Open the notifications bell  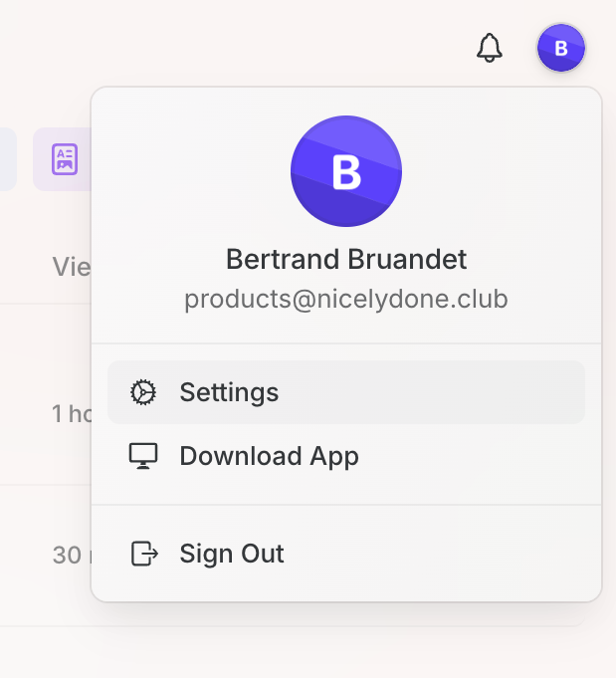(490, 48)
